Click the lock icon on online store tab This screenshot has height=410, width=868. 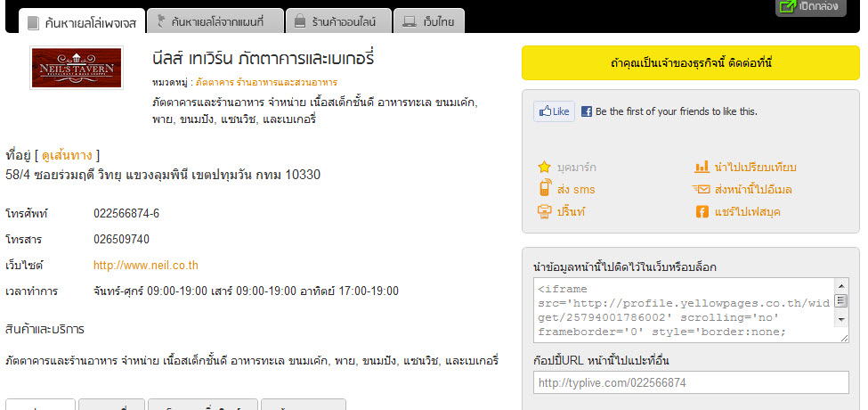tap(299, 21)
